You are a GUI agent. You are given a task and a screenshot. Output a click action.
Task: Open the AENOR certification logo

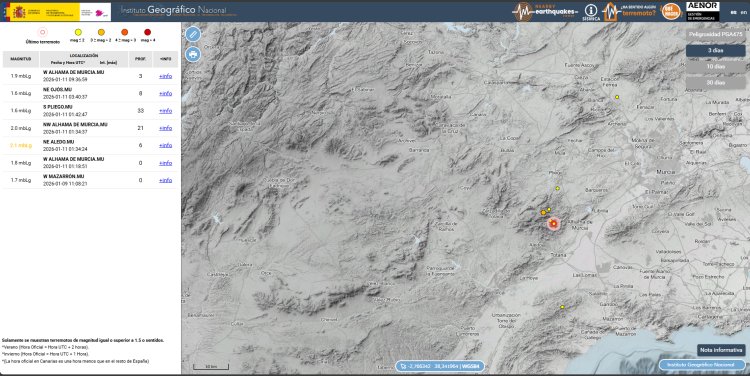point(702,11)
